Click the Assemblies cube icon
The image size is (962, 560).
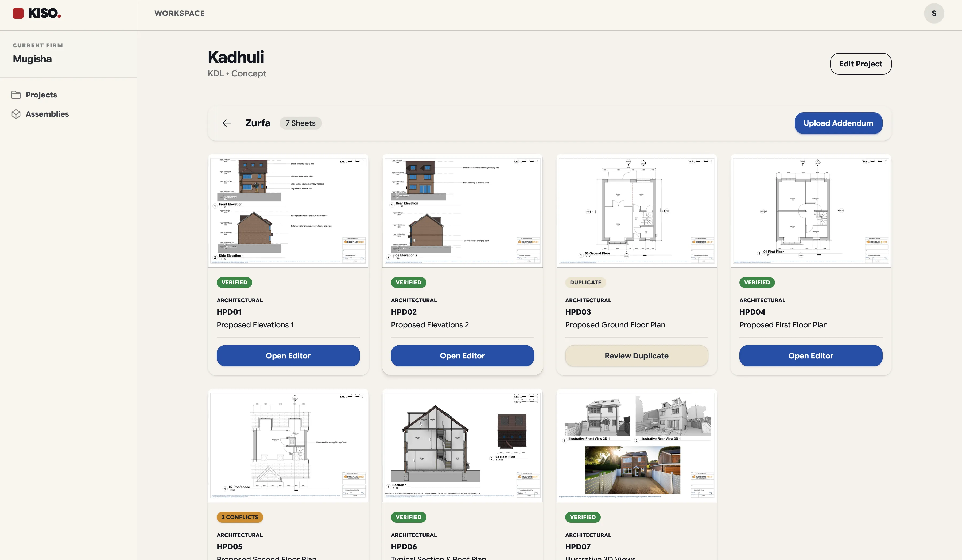click(x=16, y=114)
